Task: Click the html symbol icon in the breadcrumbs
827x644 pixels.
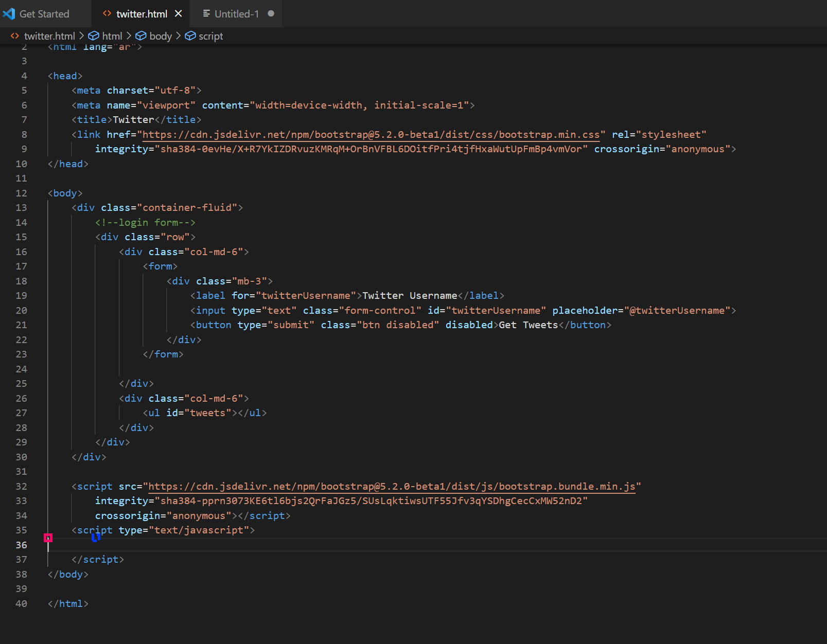Action: pos(94,36)
